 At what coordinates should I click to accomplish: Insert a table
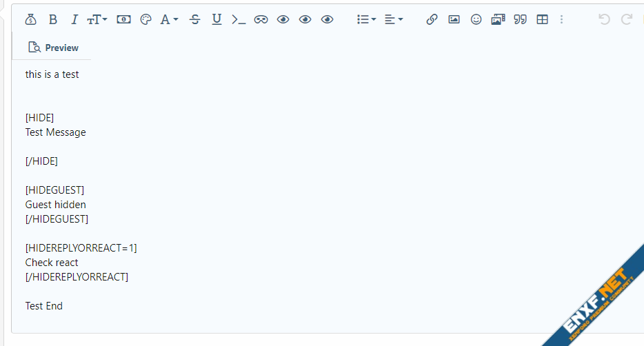543,19
